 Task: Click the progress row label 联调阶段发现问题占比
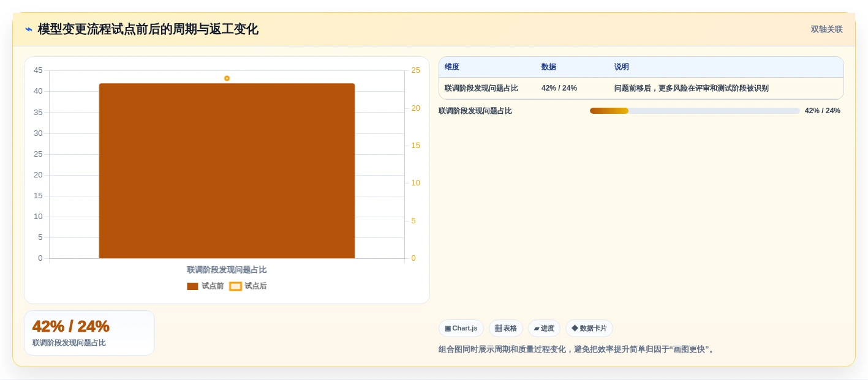(x=475, y=111)
